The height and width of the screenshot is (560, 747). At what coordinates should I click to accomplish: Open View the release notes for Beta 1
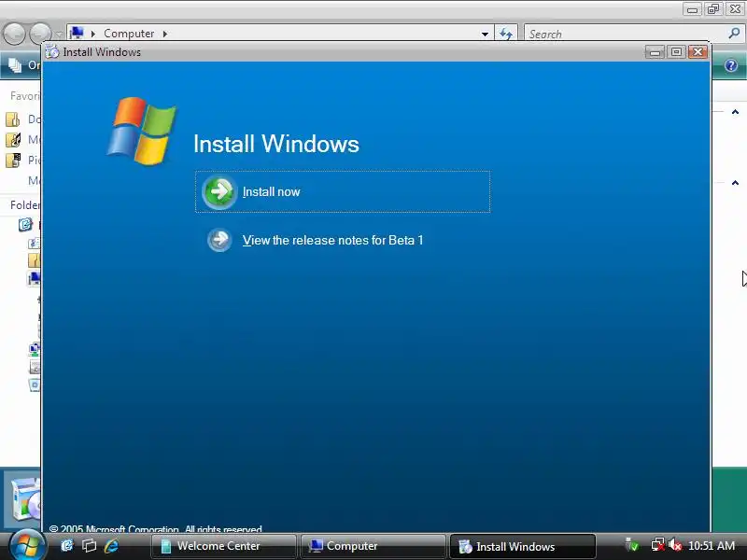[332, 240]
